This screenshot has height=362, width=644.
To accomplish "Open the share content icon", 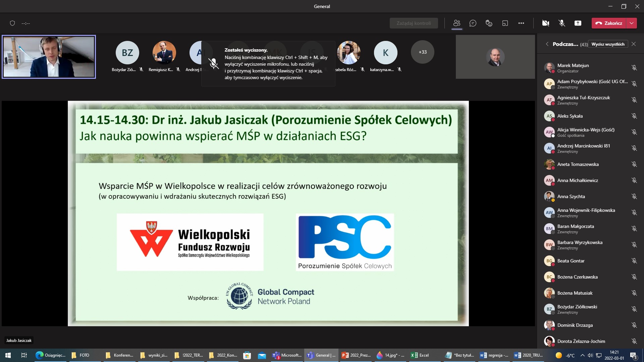I will point(578,23).
